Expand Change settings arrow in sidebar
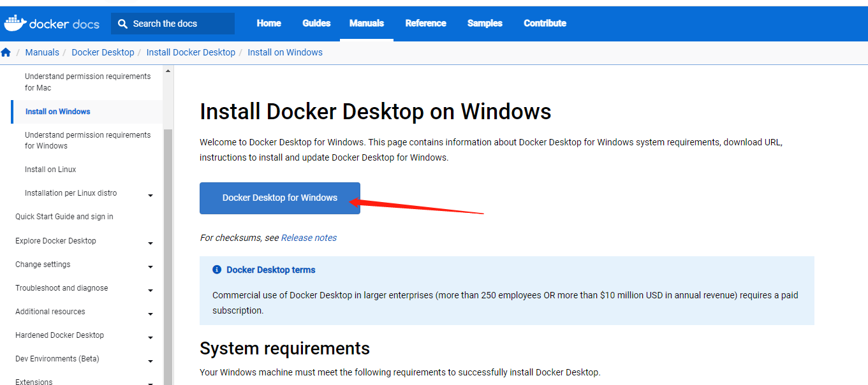The height and width of the screenshot is (385, 868). tap(151, 267)
